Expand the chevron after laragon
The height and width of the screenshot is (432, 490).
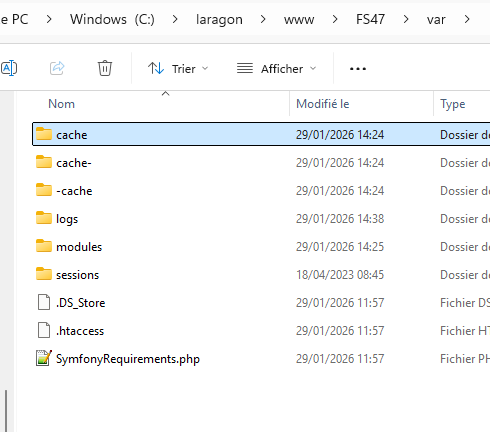click(x=263, y=19)
